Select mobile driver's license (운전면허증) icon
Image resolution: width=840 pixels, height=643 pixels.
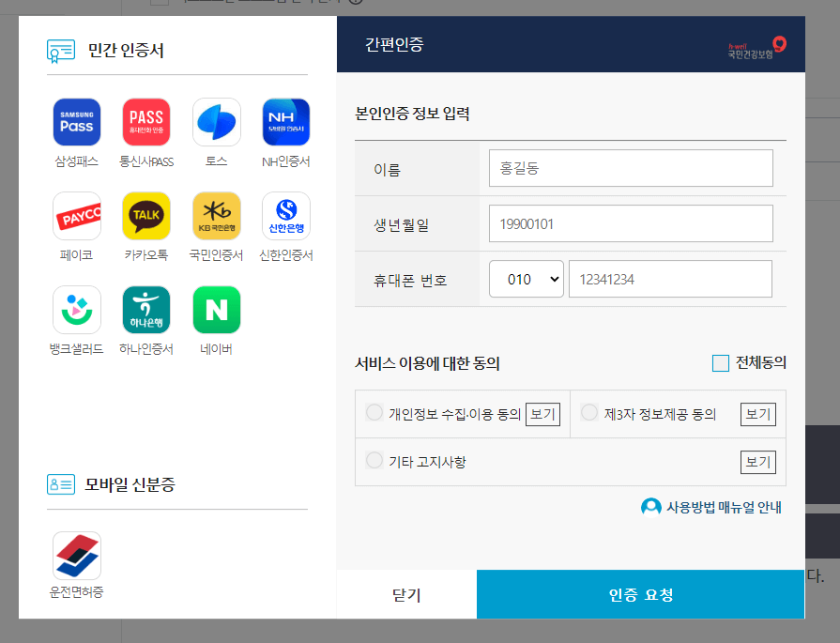[x=77, y=556]
